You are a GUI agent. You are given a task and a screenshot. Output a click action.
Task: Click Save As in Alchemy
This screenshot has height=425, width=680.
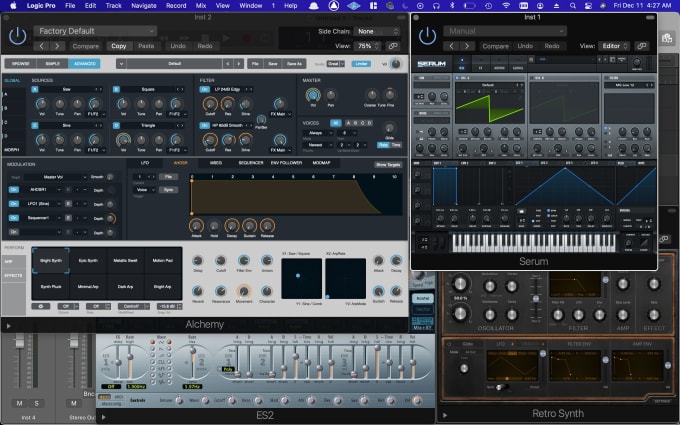pyautogui.click(x=294, y=64)
